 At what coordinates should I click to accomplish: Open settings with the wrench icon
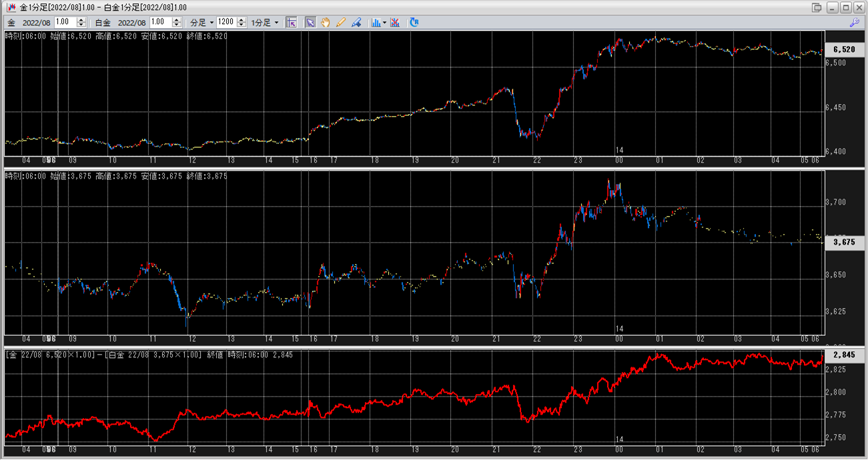(x=854, y=22)
